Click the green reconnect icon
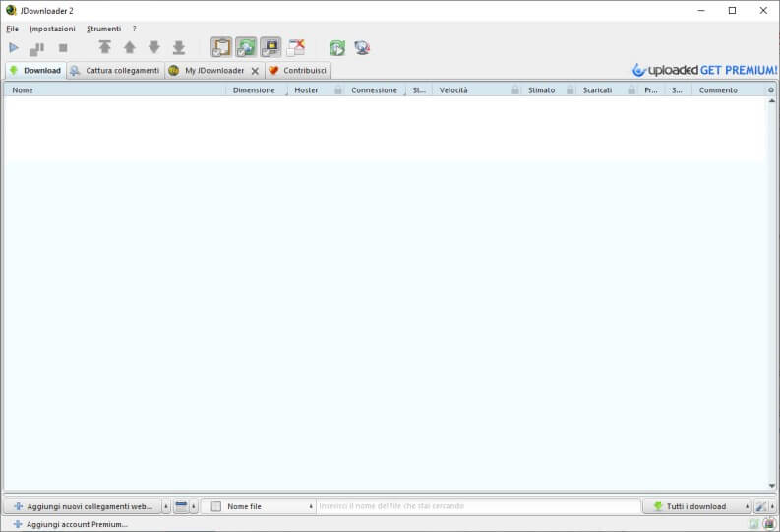This screenshot has height=532, width=780. coord(337,48)
